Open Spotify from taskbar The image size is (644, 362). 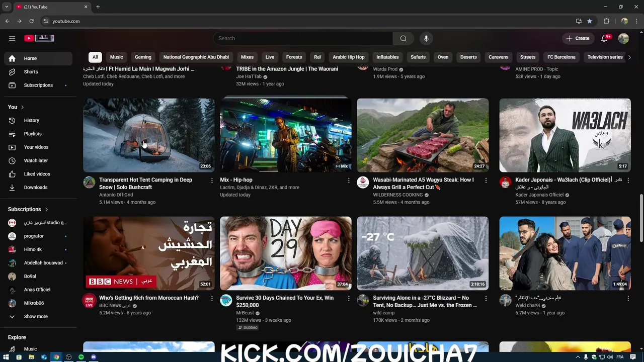point(81,357)
